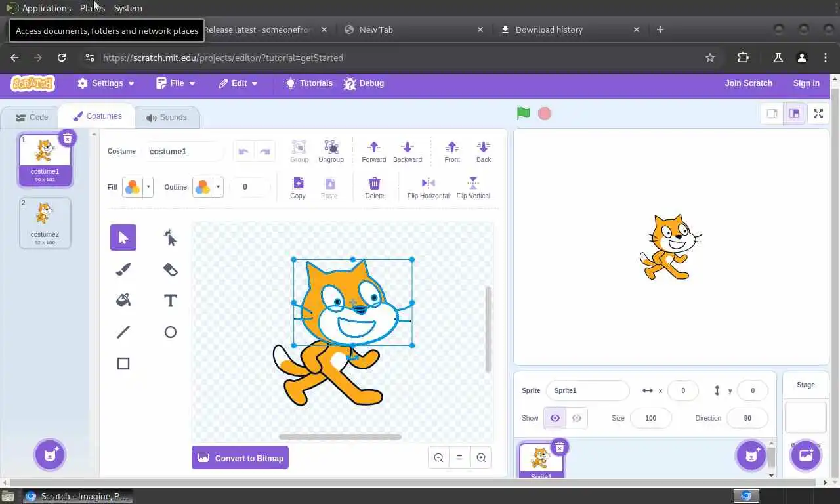The height and width of the screenshot is (504, 840).
Task: Click the sprite Direction field
Action: [x=747, y=418]
